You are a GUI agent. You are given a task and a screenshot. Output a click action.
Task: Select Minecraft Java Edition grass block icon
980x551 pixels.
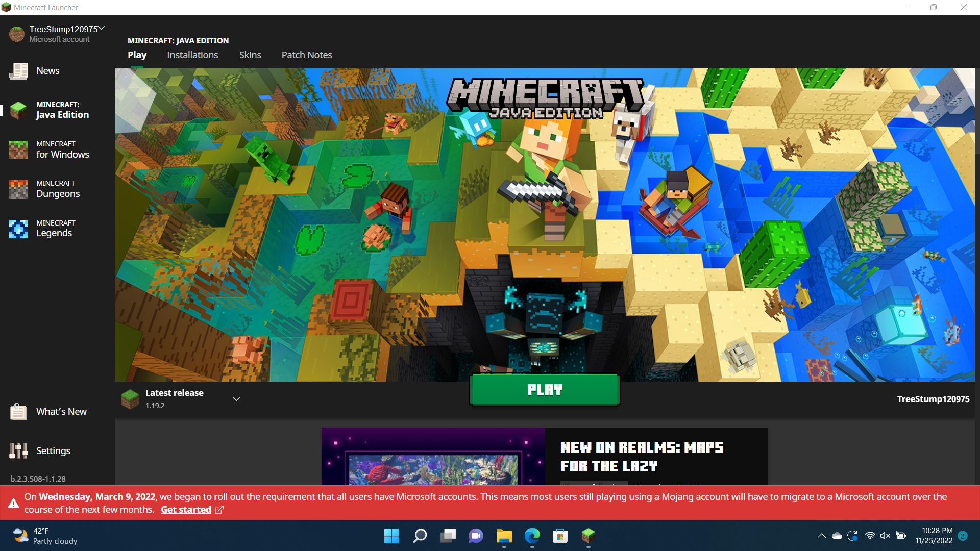[18, 110]
